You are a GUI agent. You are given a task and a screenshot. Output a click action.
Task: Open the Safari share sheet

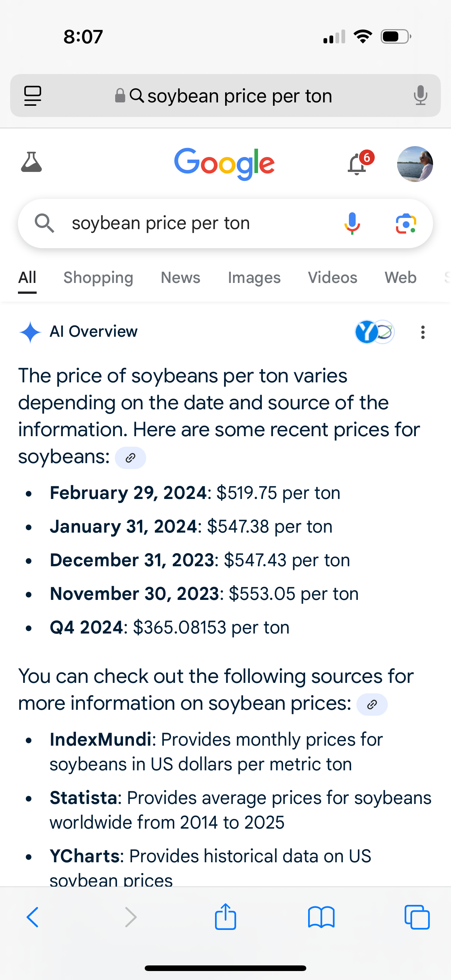[226, 916]
